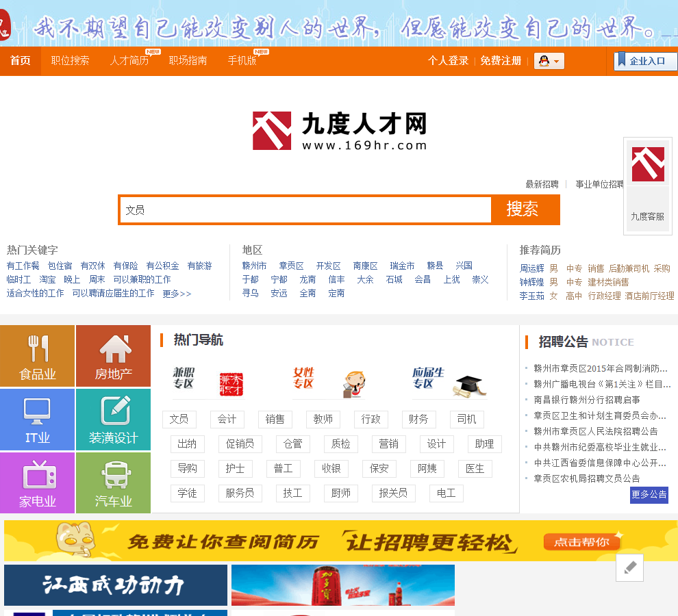Click the 司机 job category button

466,420
